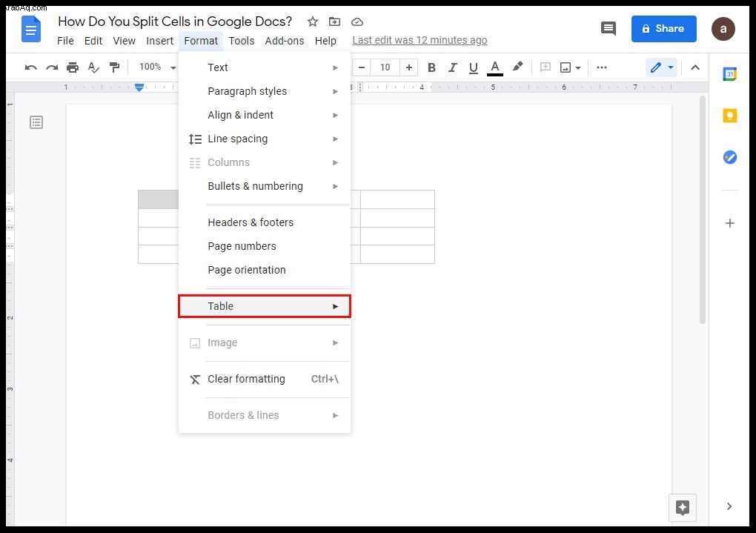Hide the menus with the caret
Viewport: 756px width, 533px height.
[694, 67]
